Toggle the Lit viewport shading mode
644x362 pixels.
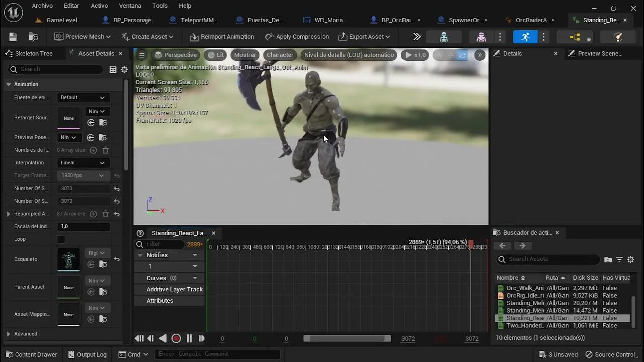pyautogui.click(x=216, y=55)
